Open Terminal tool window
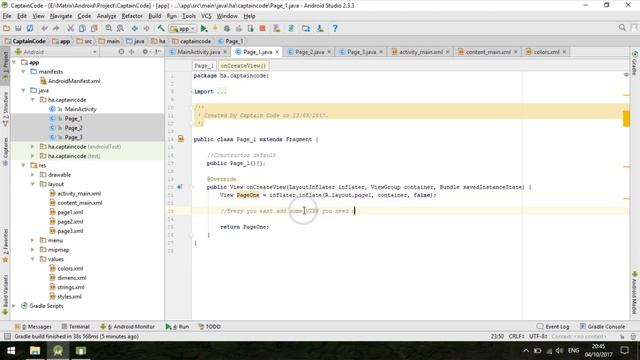Image resolution: width=640 pixels, height=360 pixels. 76,327
